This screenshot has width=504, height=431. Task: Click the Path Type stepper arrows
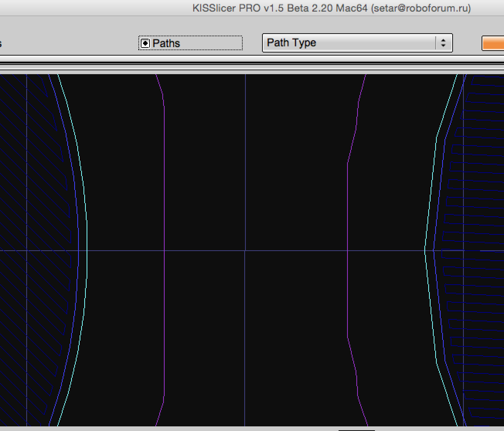coord(443,42)
